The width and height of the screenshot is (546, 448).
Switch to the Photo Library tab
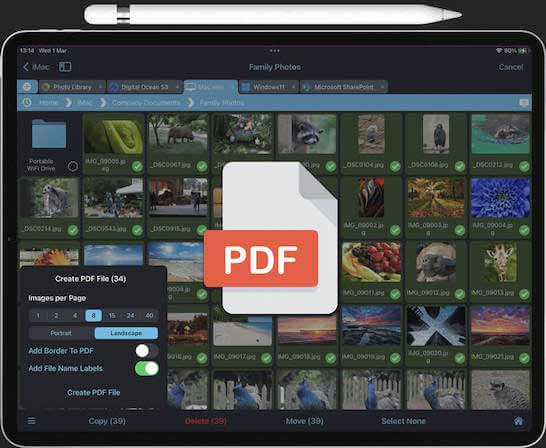click(71, 87)
